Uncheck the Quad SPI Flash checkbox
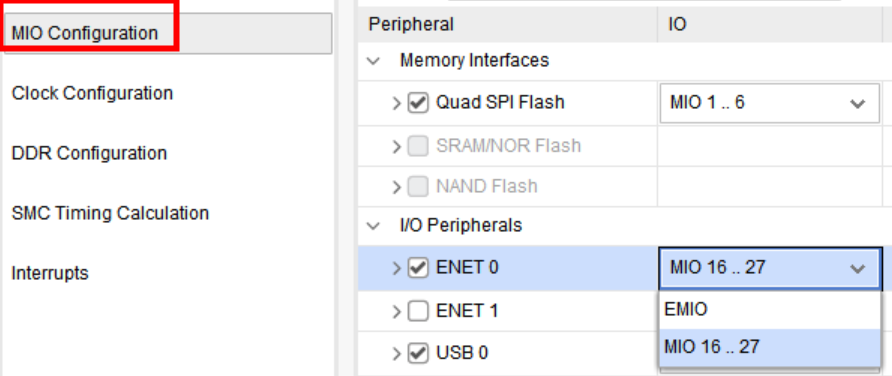 click(x=418, y=104)
